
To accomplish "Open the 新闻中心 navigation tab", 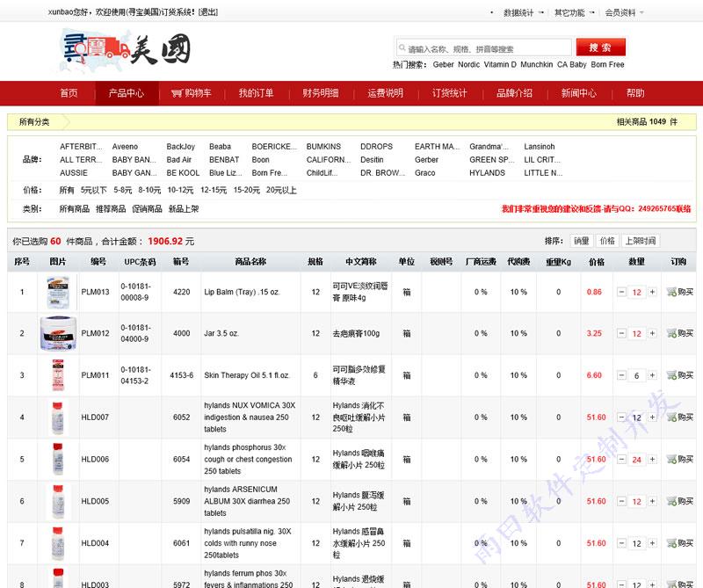I will pos(579,93).
